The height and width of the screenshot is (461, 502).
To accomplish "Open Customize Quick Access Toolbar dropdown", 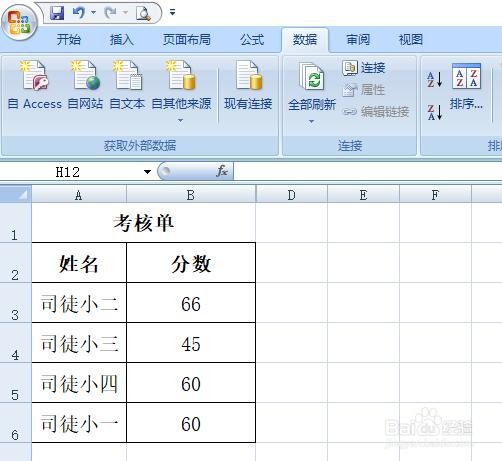I will tap(172, 12).
